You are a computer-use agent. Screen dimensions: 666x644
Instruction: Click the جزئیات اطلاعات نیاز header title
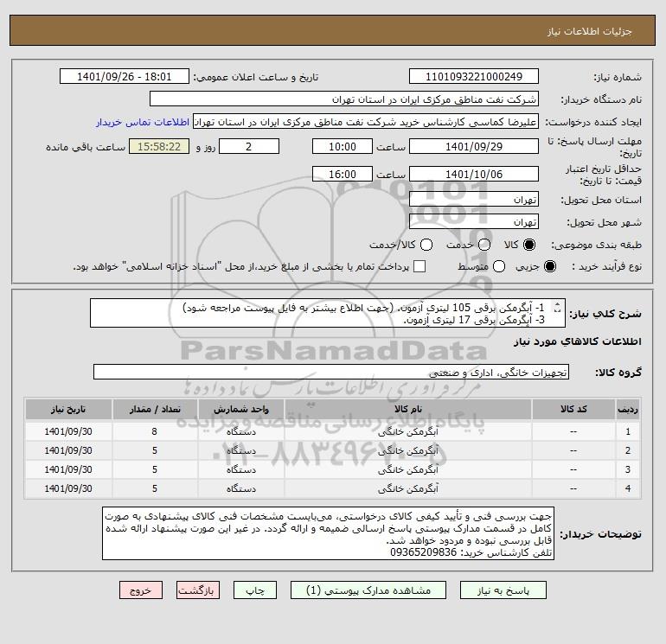(x=590, y=31)
